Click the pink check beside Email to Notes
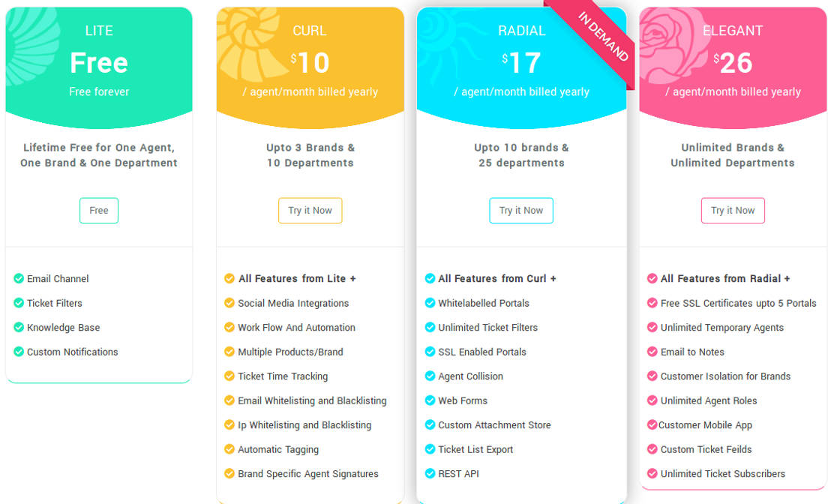Viewport: 831px width, 504px height. coord(652,351)
